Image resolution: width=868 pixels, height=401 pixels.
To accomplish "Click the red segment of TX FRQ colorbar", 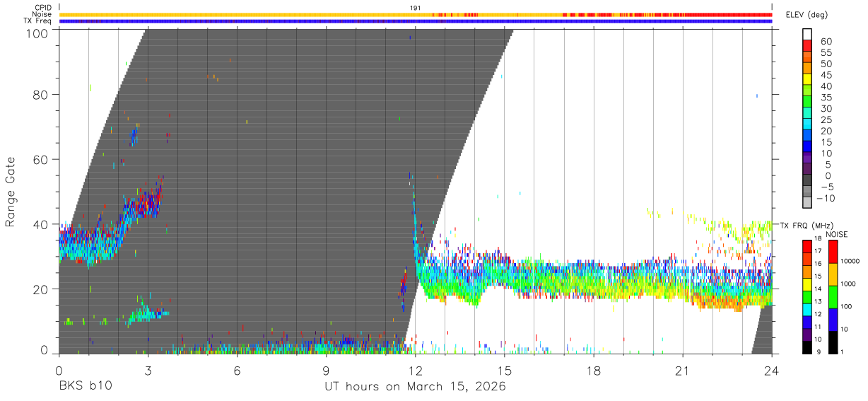I will tap(807, 245).
